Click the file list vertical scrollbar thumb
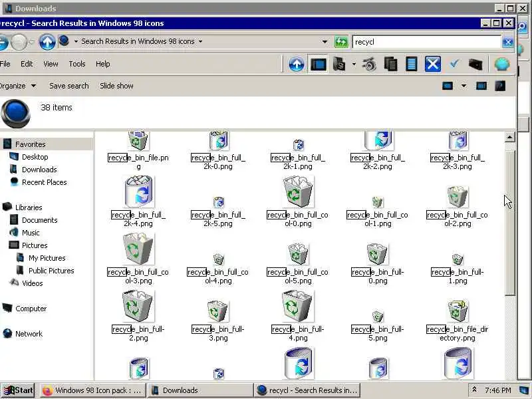 509,222
